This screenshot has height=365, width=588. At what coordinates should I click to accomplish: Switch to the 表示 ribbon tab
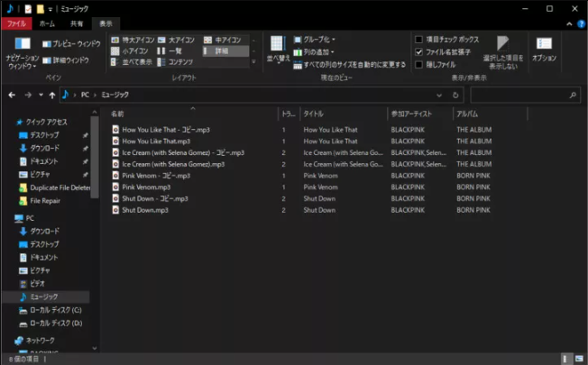click(106, 23)
